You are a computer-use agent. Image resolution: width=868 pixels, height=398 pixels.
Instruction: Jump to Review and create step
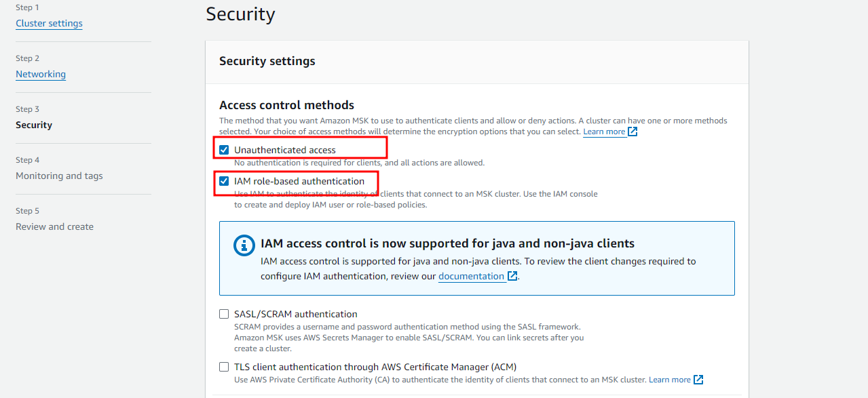tap(54, 226)
